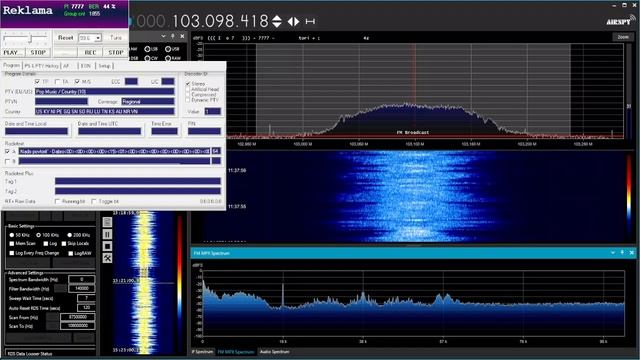This screenshot has width=640, height=360.
Task: Click the STOP button next to PLAY
Action: tap(38, 52)
